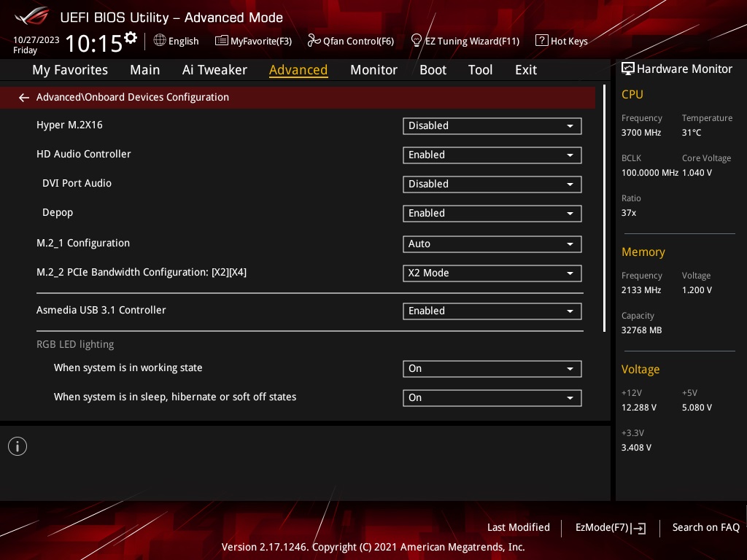Click the Qfan Control fan icon
This screenshot has width=747, height=560.
coord(314,41)
